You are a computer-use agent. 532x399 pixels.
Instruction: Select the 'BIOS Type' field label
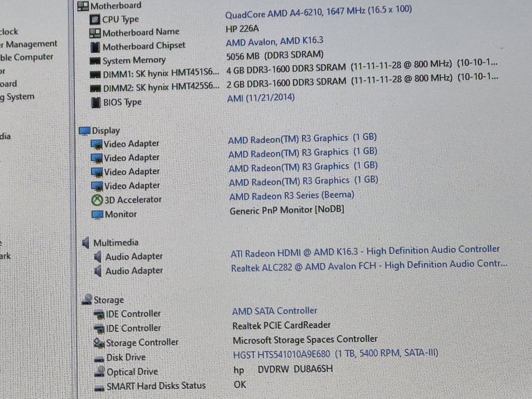tap(122, 102)
